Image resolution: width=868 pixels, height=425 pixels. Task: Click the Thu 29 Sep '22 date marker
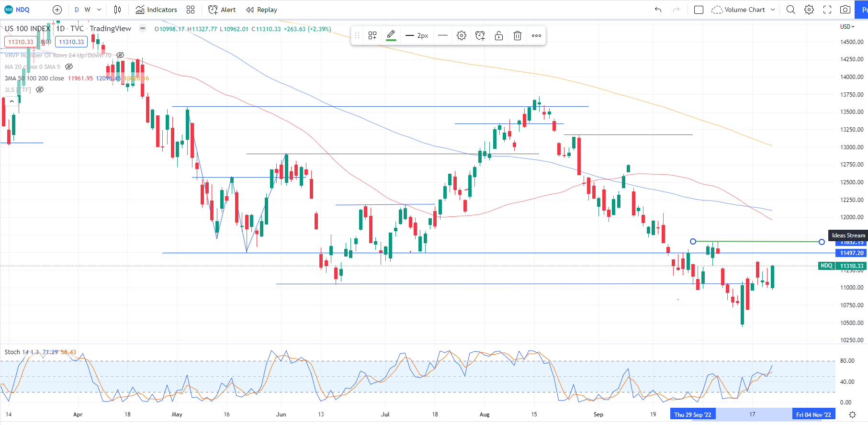pos(693,414)
